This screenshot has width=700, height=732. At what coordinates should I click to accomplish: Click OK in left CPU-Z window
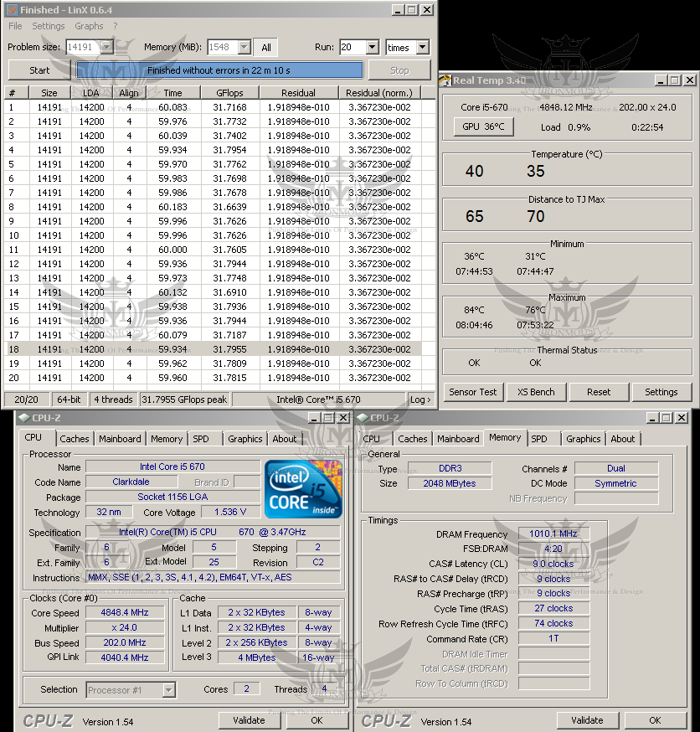click(317, 720)
